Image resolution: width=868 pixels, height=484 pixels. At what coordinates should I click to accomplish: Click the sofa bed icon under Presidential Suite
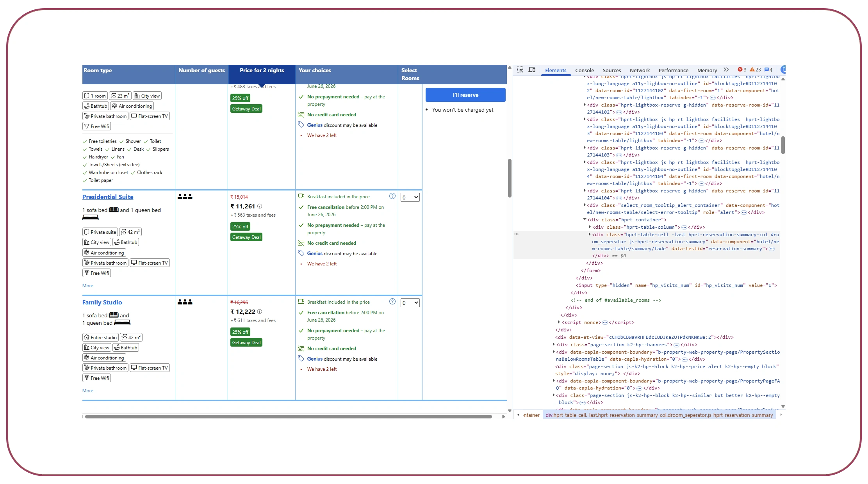pos(114,210)
